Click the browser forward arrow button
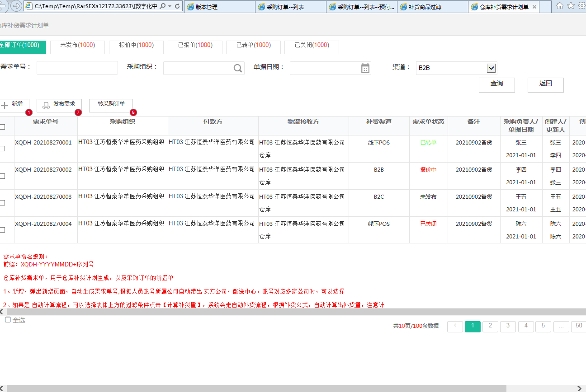Image resolution: width=586 pixels, height=392 pixels. click(16, 6)
